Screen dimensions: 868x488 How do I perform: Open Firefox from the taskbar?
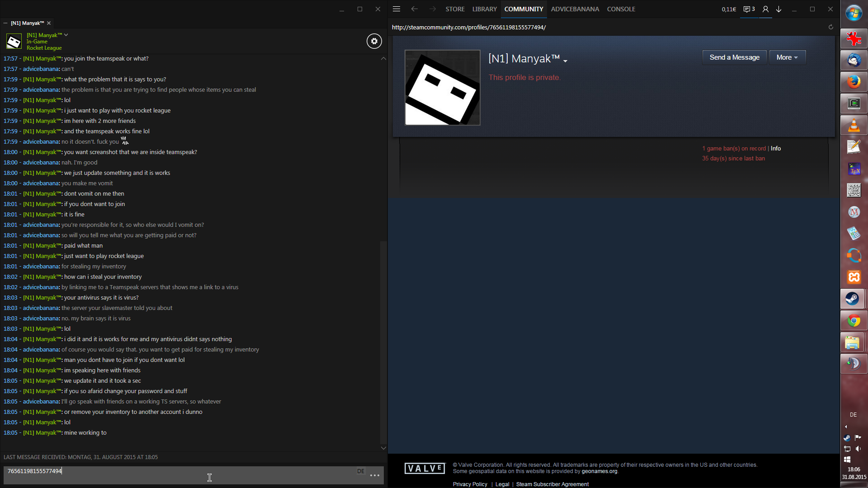click(854, 82)
